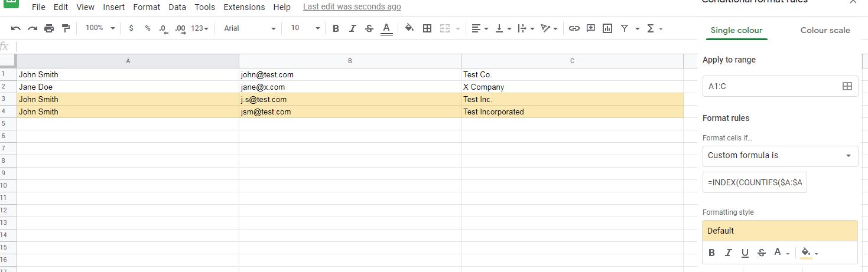Open fill colour in formatting style
The width and height of the screenshot is (868, 272).
pos(808,253)
